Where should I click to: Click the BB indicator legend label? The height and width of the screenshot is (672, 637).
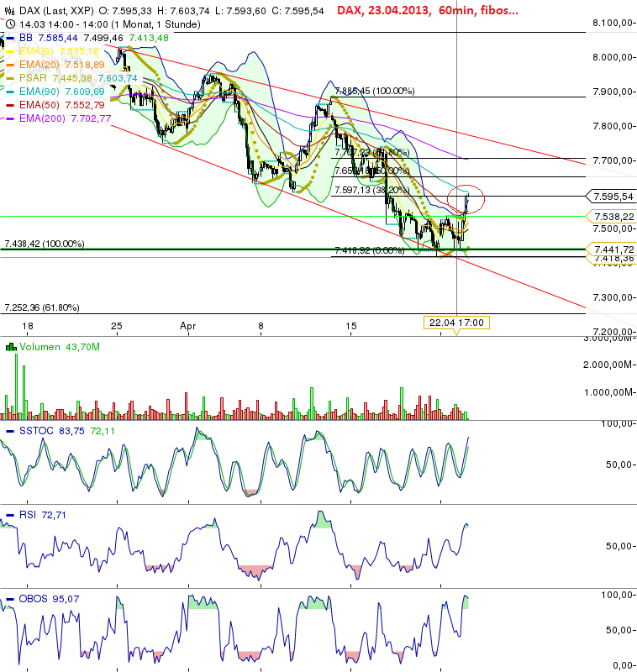point(26,38)
